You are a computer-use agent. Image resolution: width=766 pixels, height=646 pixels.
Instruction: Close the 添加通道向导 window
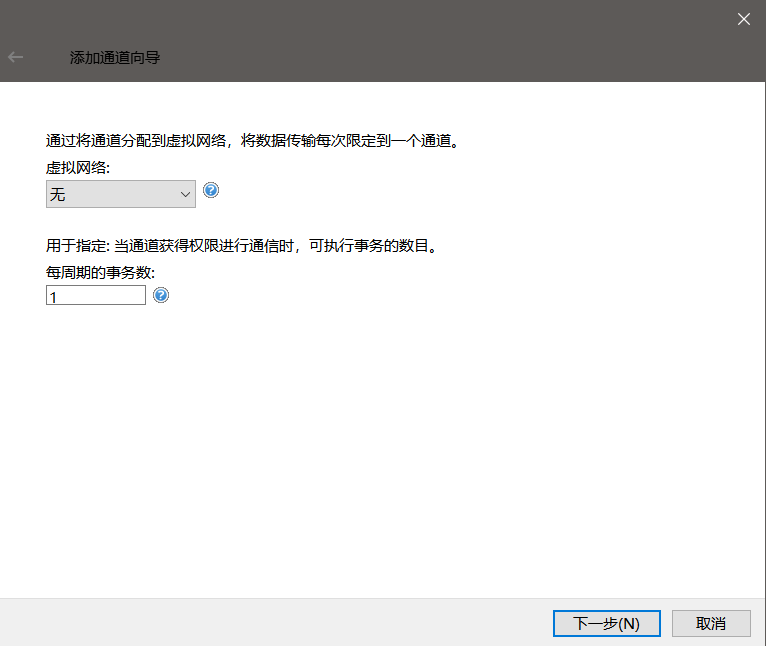pos(744,19)
